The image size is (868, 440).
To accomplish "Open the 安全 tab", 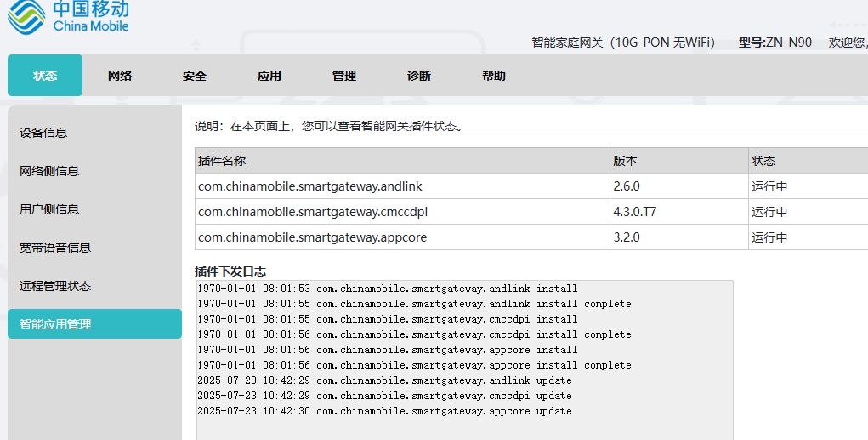I will tap(195, 76).
